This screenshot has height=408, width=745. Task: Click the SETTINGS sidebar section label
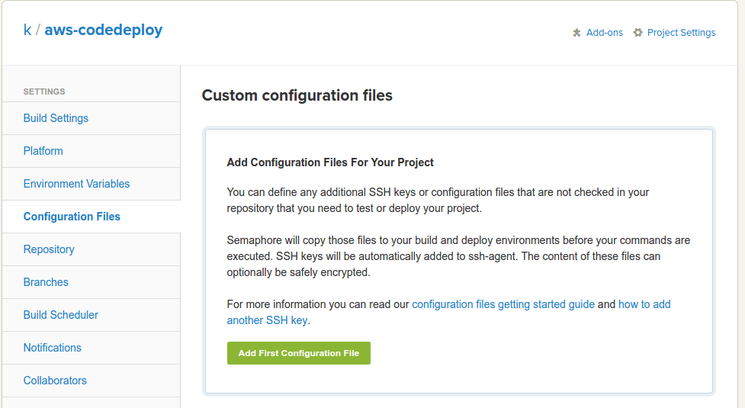(x=44, y=91)
